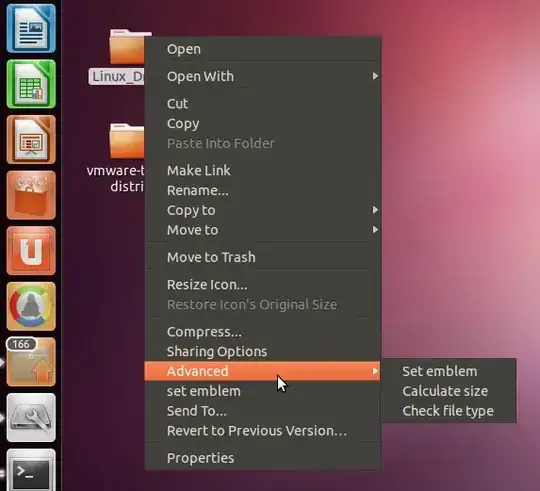Screen dimensions: 540x491
Task: Open the Update Manager icon with 166 badge
Action: (x=31, y=362)
